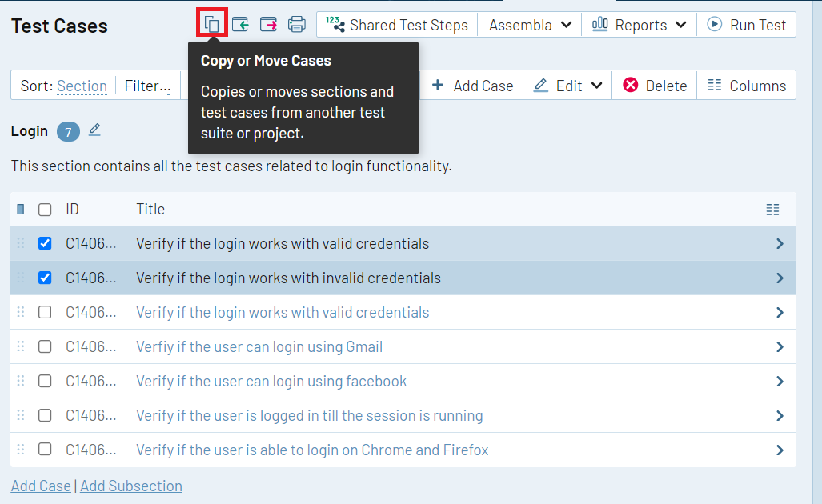Click the pencil icon beside Login section

pyautogui.click(x=94, y=130)
